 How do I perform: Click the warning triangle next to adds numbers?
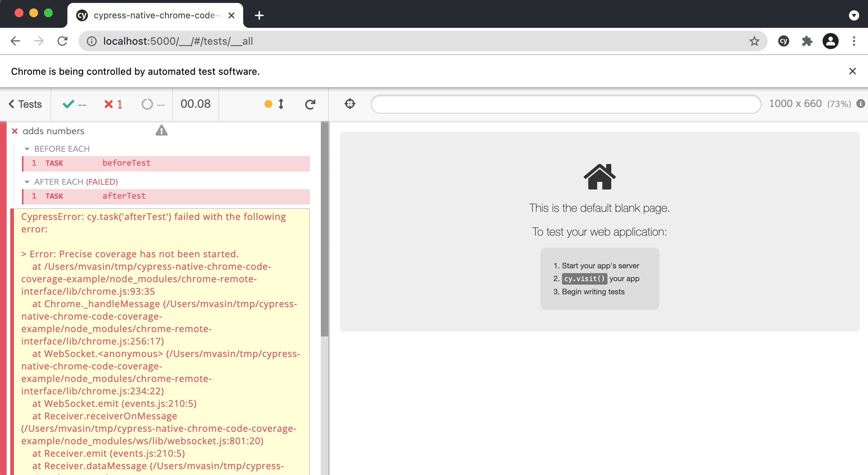[162, 130]
